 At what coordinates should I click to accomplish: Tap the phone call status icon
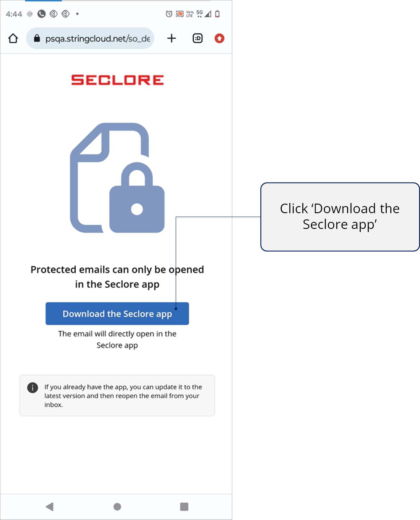coord(41,14)
